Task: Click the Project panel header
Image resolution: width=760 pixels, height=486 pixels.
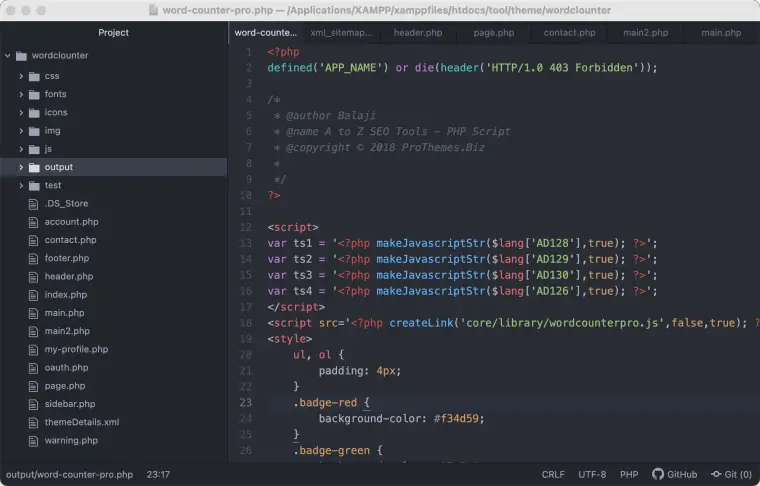Action: 113,32
